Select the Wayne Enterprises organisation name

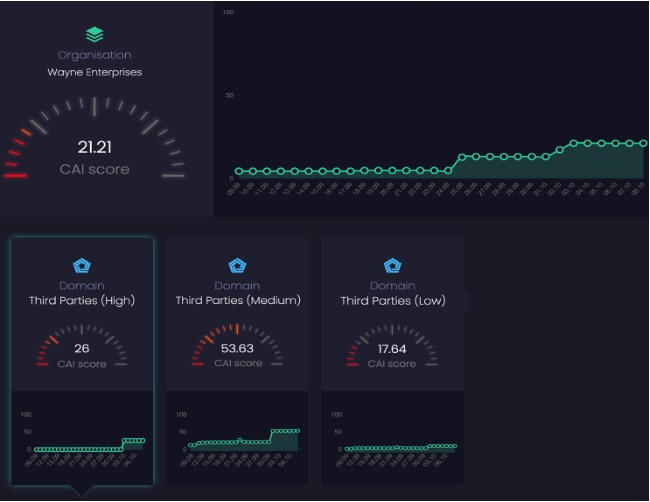(x=95, y=72)
